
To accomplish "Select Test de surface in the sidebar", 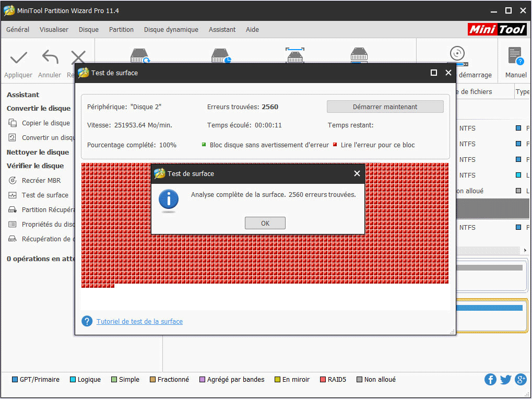I will point(45,195).
